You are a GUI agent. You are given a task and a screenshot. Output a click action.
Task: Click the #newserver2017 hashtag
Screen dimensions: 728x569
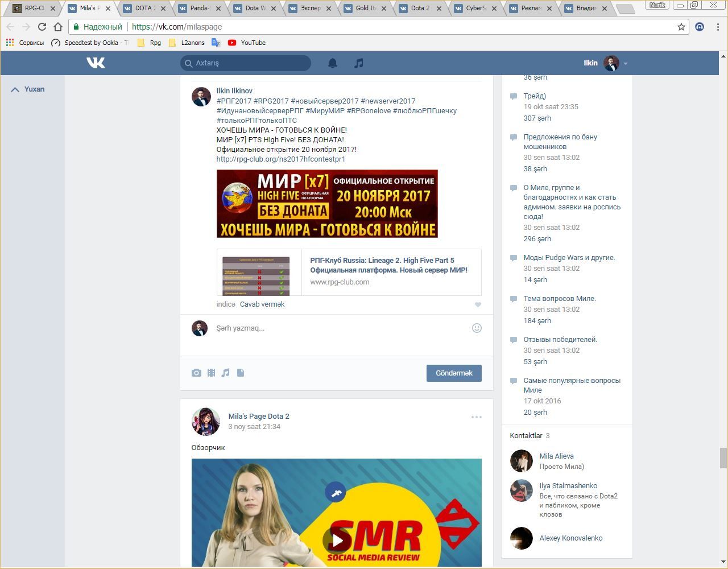coord(388,101)
